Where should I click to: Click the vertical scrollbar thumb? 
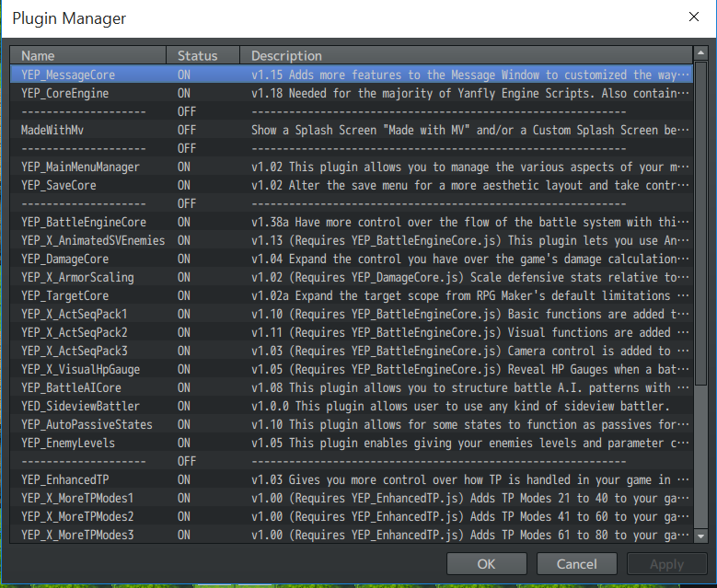tap(700, 223)
